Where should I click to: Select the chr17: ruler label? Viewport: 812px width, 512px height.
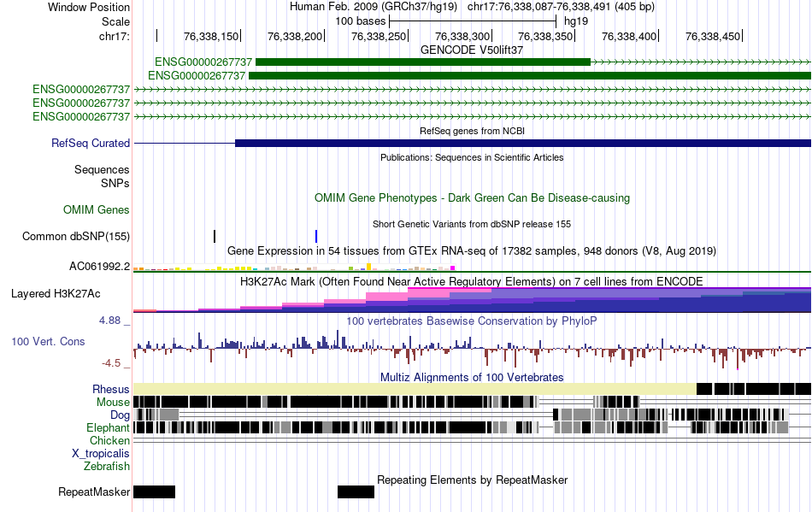[x=115, y=36]
